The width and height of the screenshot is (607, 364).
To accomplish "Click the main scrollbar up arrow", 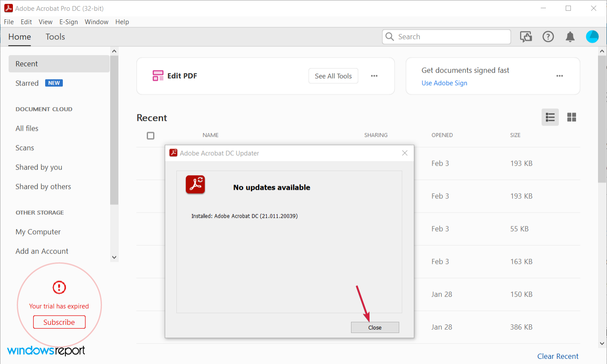I will click(x=602, y=51).
